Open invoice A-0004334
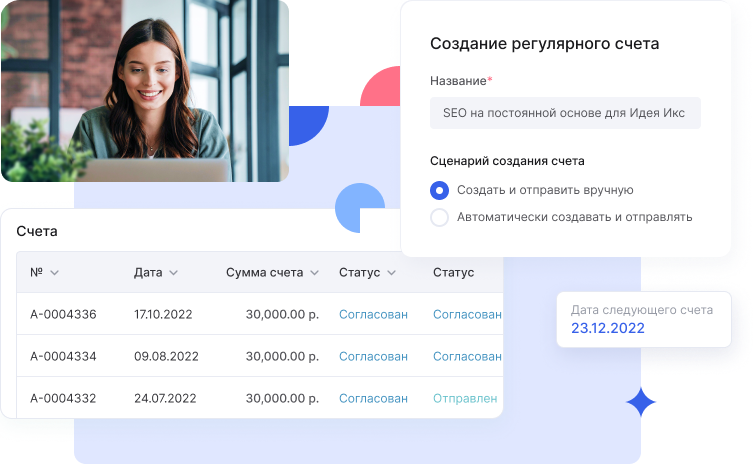The width and height of the screenshot is (753, 464). coord(63,356)
